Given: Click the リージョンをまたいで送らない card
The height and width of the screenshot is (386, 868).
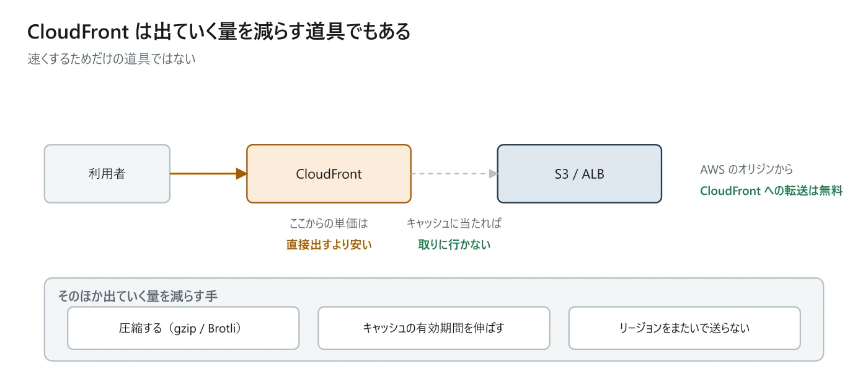Looking at the screenshot, I should coord(684,328).
